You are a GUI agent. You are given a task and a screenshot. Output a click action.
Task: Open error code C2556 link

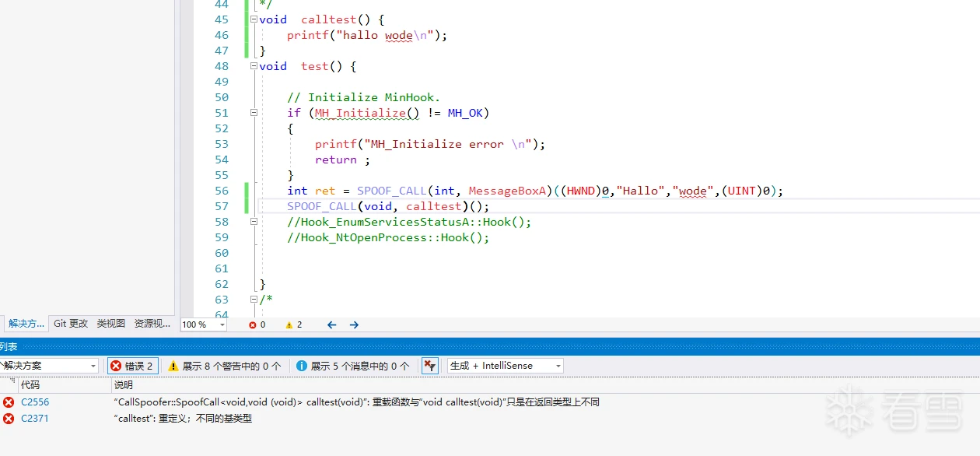35,402
